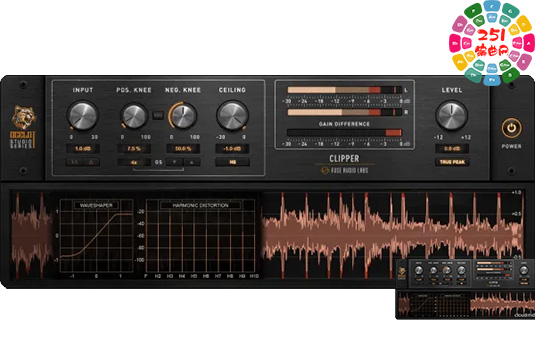535x363 pixels.
Task: Click the Neg. Knee knob
Action: point(184,116)
